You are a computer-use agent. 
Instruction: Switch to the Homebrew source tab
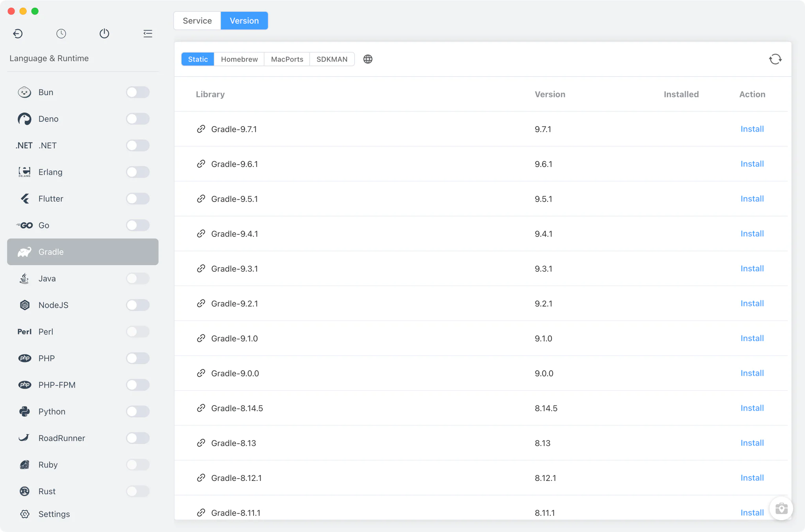coord(239,59)
